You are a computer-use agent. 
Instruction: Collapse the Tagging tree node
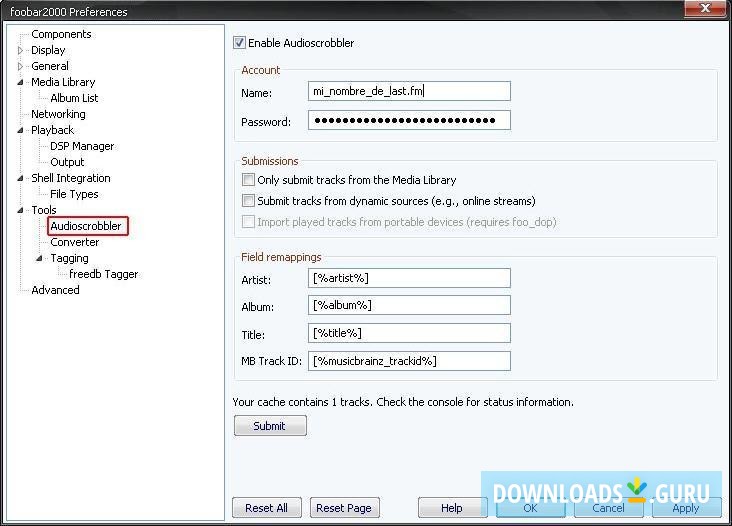[39, 258]
